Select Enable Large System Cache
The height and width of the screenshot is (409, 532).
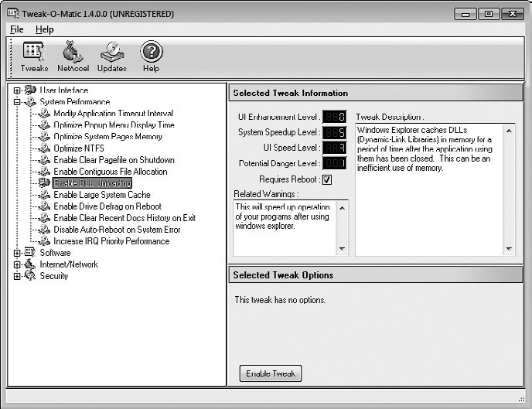point(102,195)
